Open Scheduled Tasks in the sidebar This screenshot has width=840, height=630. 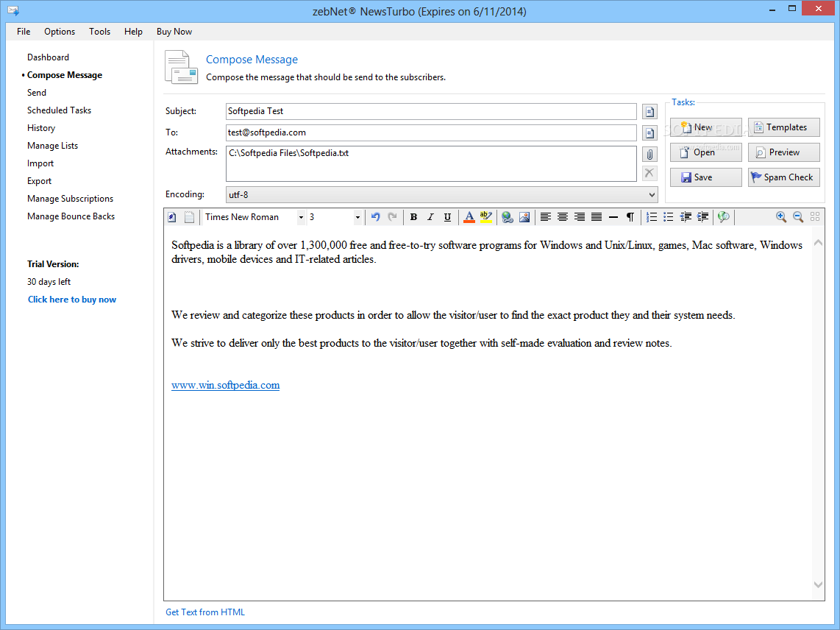(59, 110)
